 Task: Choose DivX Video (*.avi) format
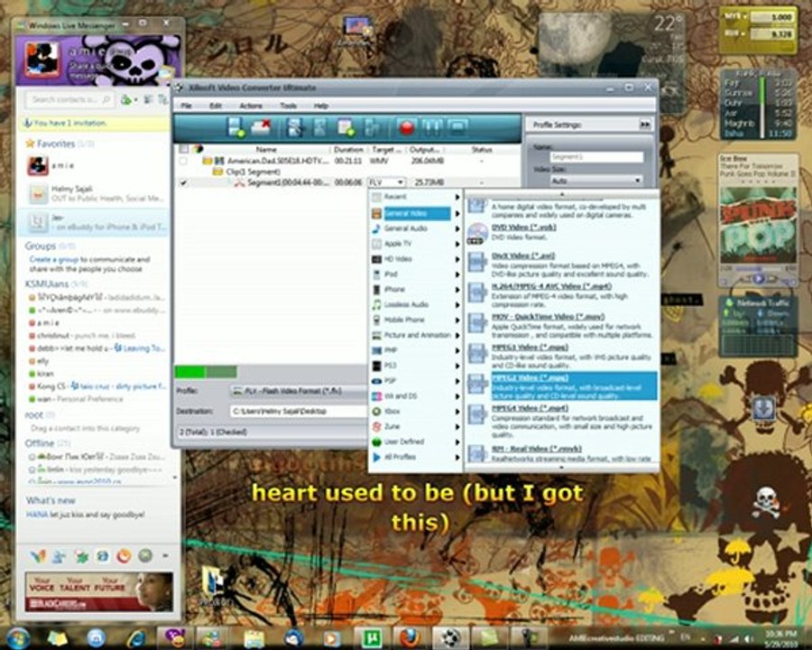(x=562, y=265)
